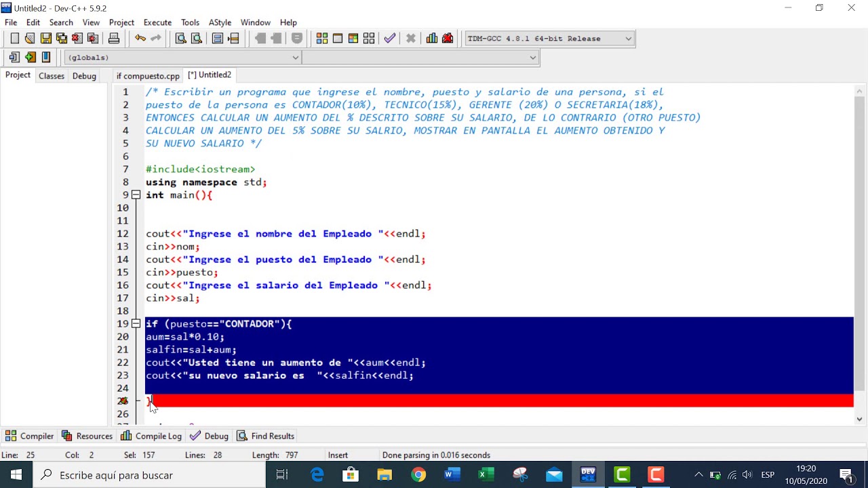Open the Edit menu
This screenshot has width=868, height=488.
tap(33, 22)
